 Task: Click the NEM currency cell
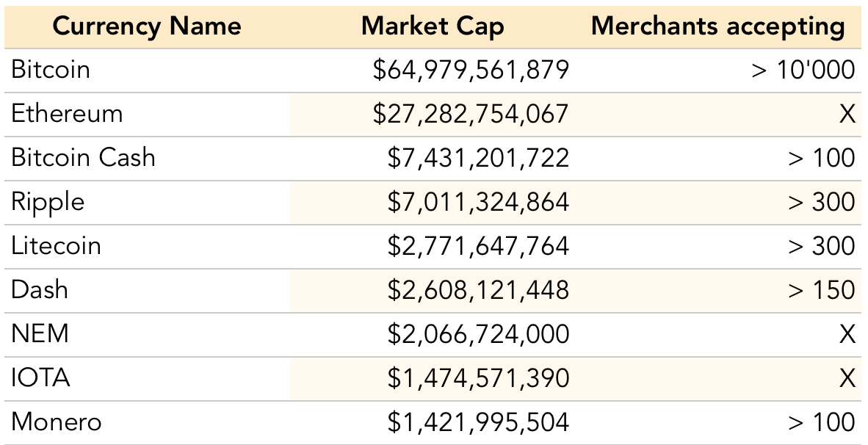pyautogui.click(x=40, y=334)
